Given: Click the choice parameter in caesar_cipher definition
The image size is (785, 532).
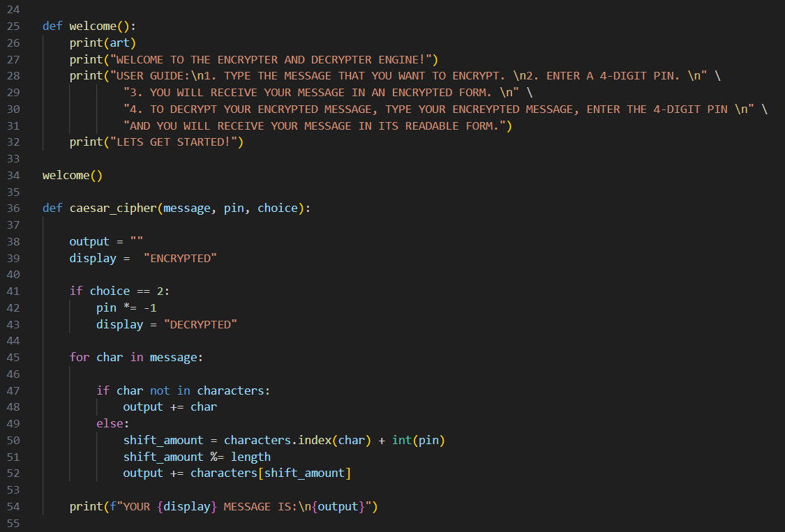Looking at the screenshot, I should click(278, 208).
